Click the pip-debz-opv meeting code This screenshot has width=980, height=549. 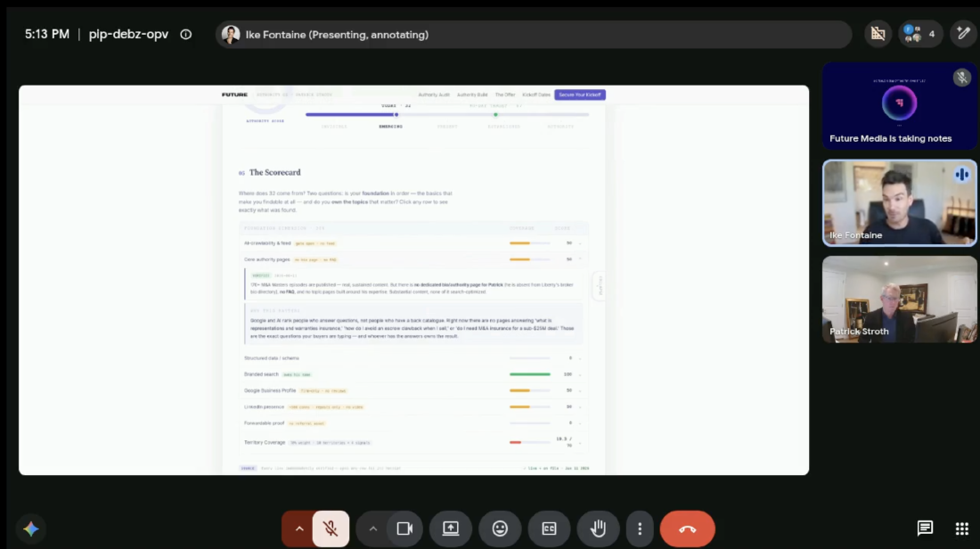(x=128, y=35)
